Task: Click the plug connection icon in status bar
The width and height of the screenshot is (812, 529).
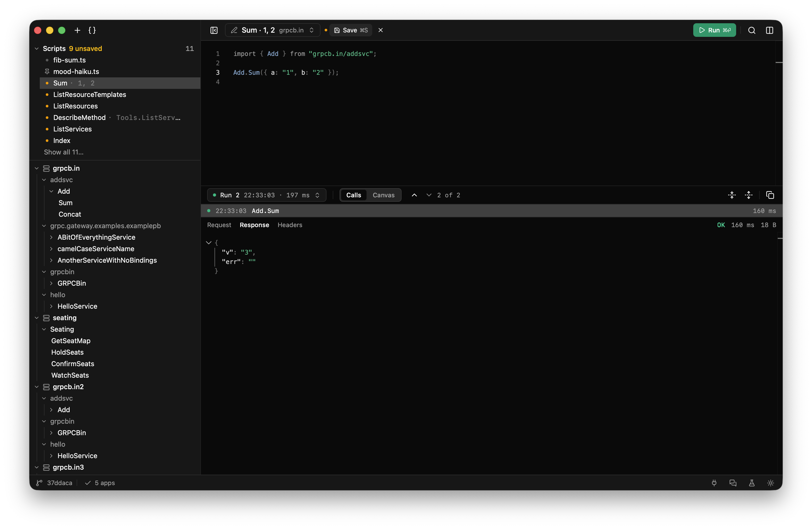Action: coord(714,483)
